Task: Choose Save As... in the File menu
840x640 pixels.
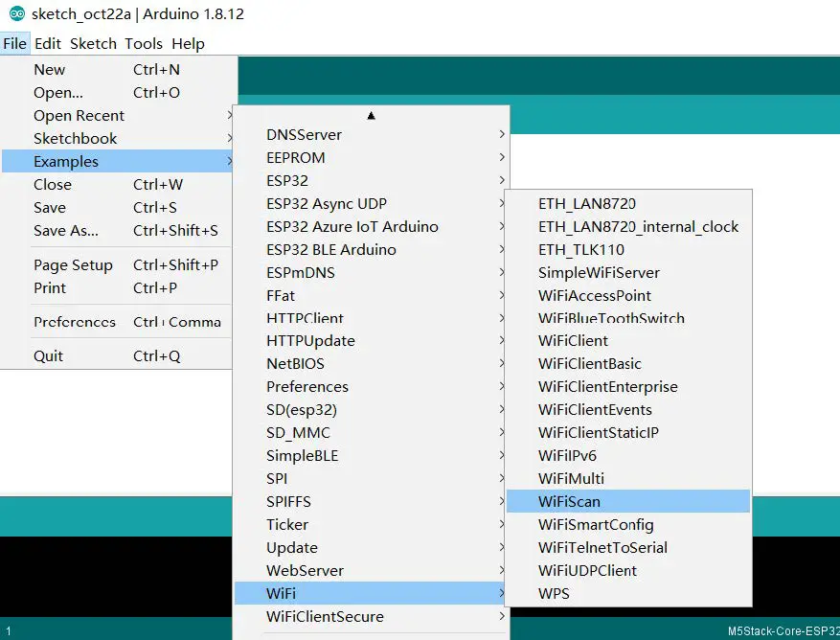Action: (x=117, y=231)
